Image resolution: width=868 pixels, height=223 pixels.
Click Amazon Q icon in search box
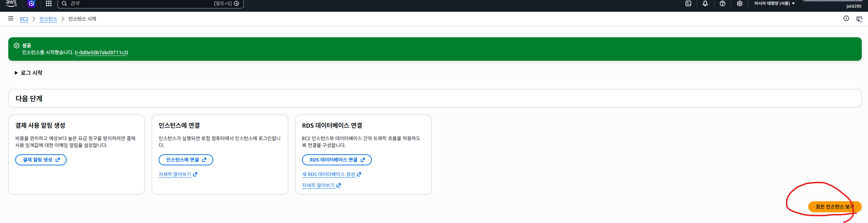click(236, 3)
